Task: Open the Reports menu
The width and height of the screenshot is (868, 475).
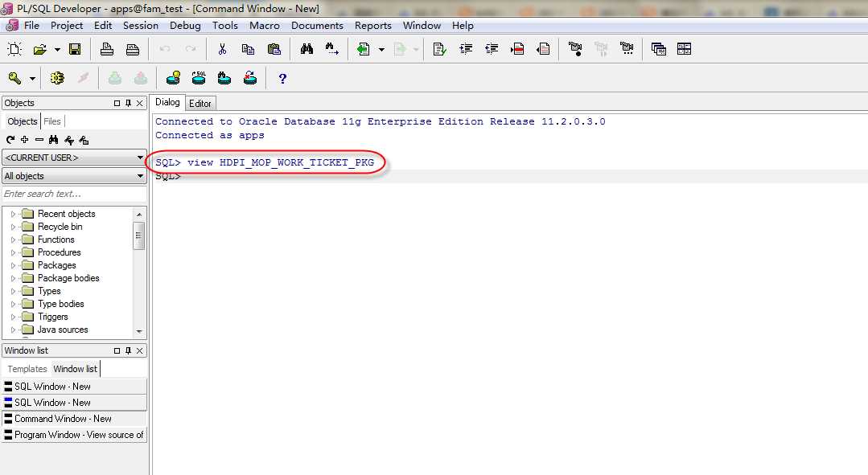Action: point(373,26)
